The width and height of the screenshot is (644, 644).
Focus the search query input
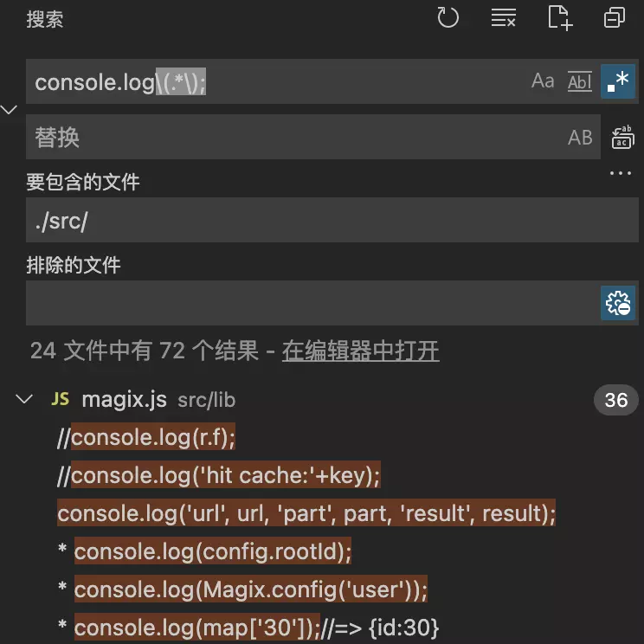coord(275,81)
